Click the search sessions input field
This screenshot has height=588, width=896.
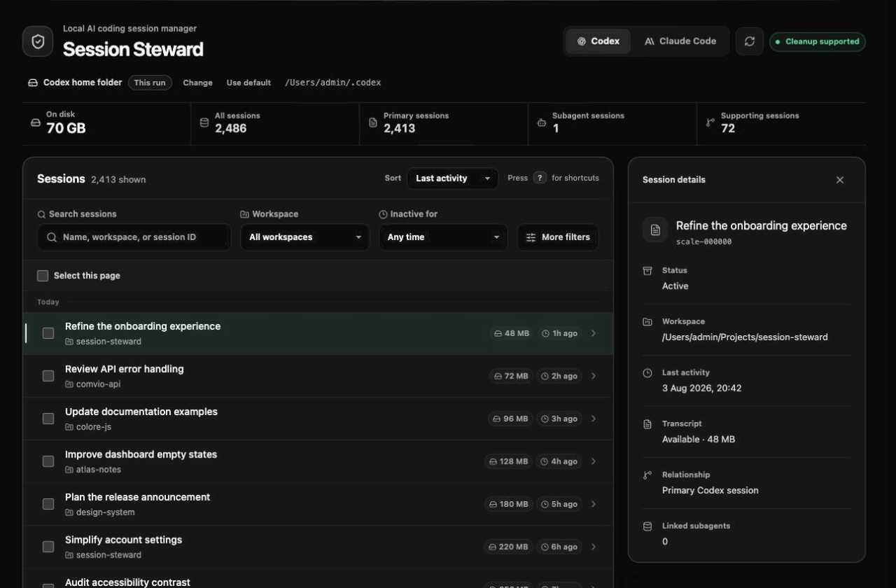134,237
